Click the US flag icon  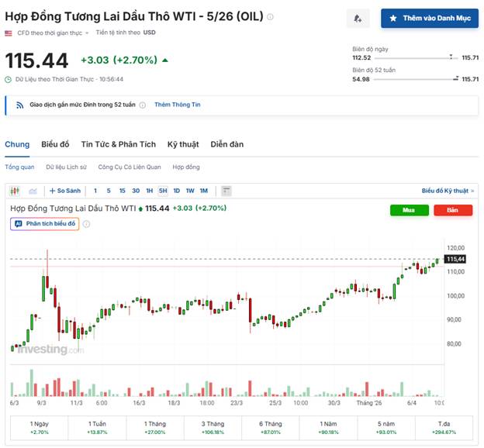coord(9,33)
